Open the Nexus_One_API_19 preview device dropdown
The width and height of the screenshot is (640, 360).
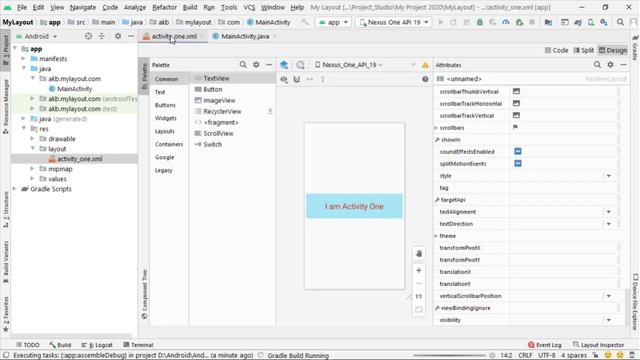tap(349, 65)
